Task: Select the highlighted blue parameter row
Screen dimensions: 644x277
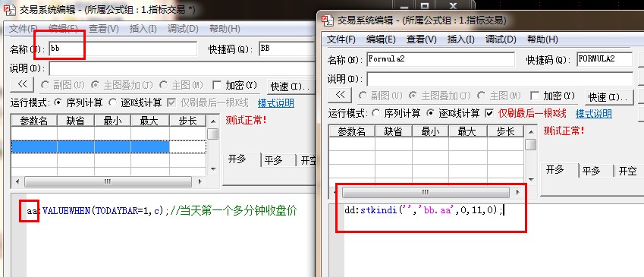Action: [x=108, y=146]
